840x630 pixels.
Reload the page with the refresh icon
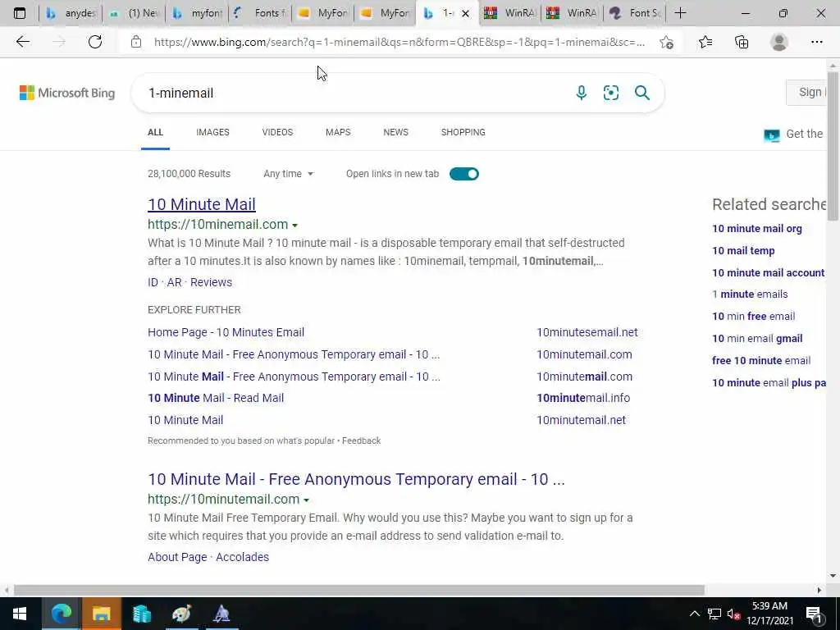tap(95, 42)
